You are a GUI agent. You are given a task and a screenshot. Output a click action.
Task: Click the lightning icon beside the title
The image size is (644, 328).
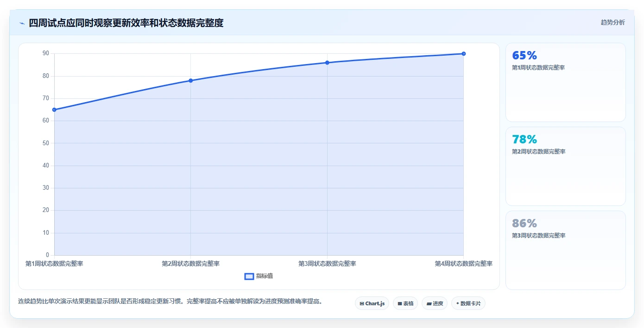click(x=22, y=23)
